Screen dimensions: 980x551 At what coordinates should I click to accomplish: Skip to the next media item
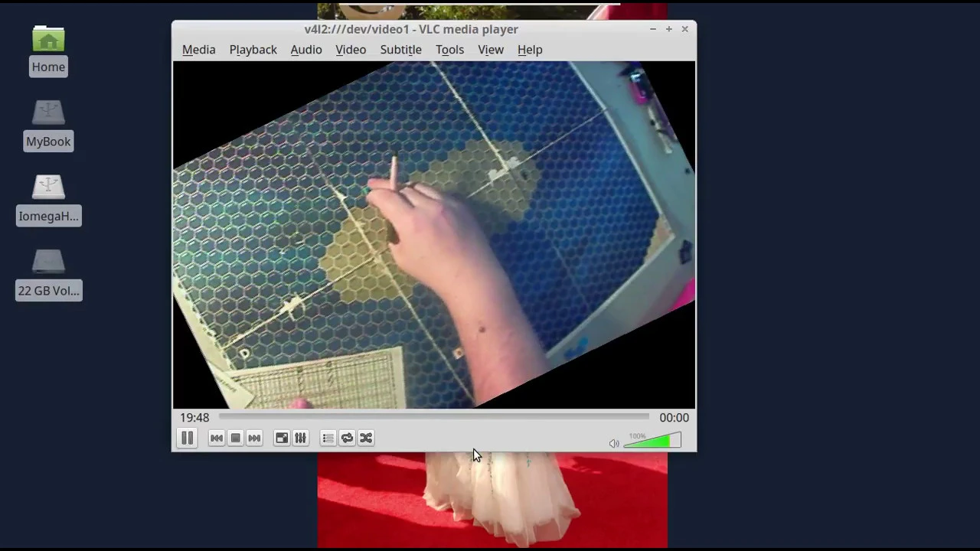pos(254,438)
